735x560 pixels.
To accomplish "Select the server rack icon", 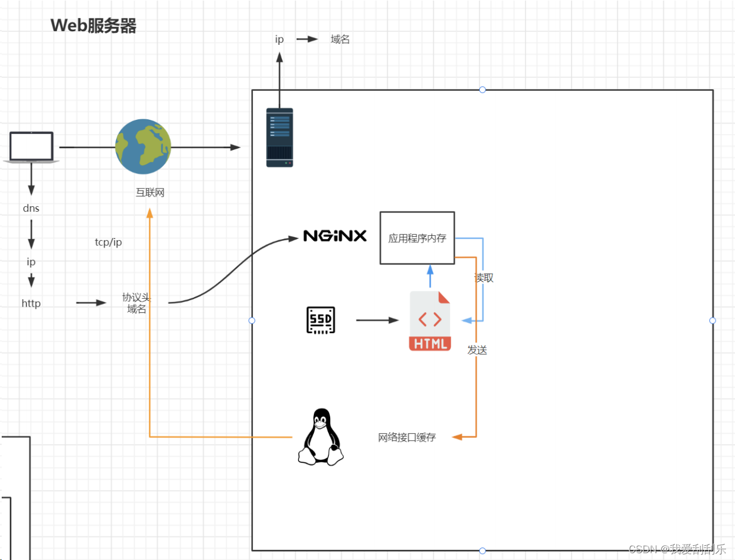I will (279, 137).
